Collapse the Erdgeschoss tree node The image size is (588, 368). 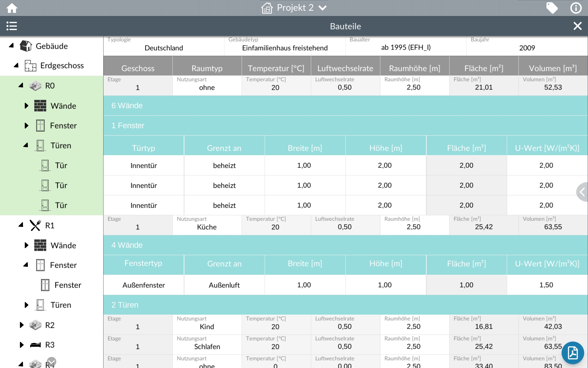16,66
